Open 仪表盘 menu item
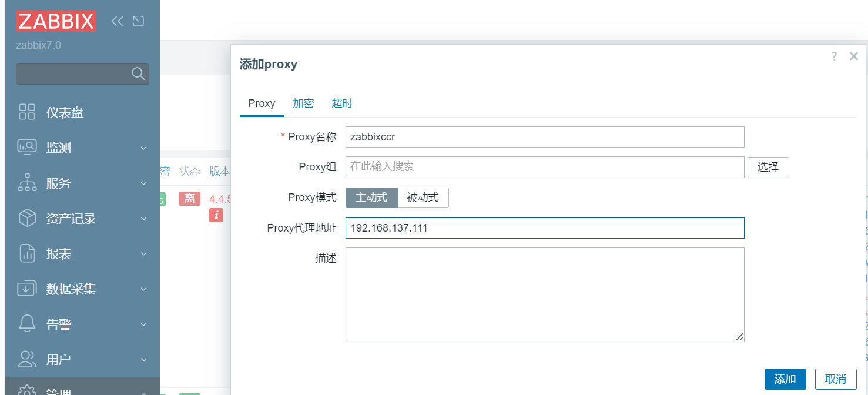 click(x=65, y=112)
